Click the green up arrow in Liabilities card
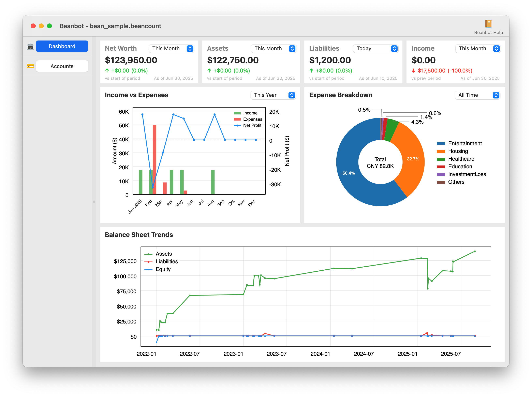This screenshot has width=532, height=397. (311, 71)
